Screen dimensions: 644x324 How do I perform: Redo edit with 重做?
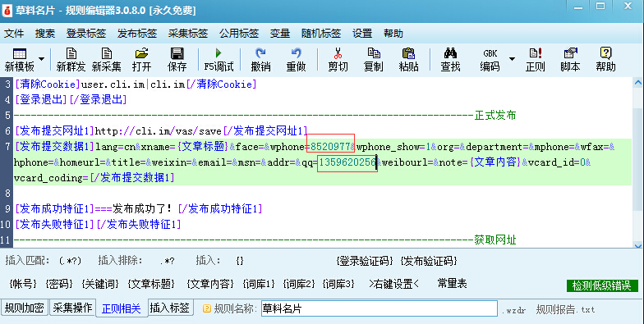click(296, 59)
